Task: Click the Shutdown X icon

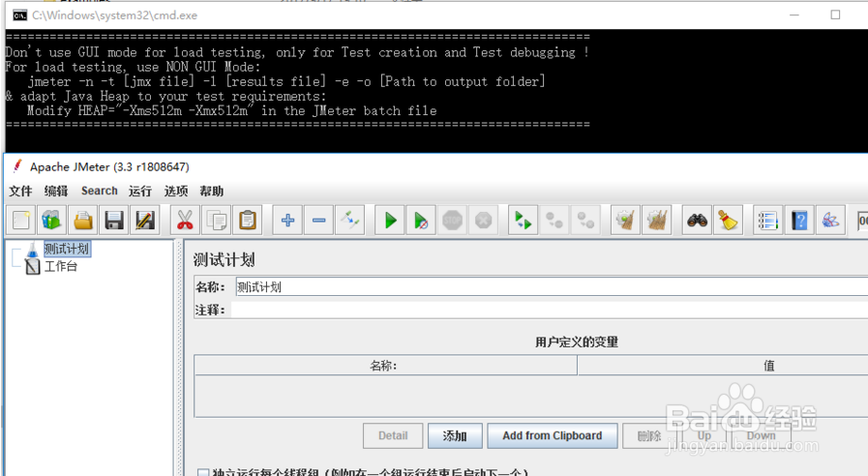Action: (483, 221)
